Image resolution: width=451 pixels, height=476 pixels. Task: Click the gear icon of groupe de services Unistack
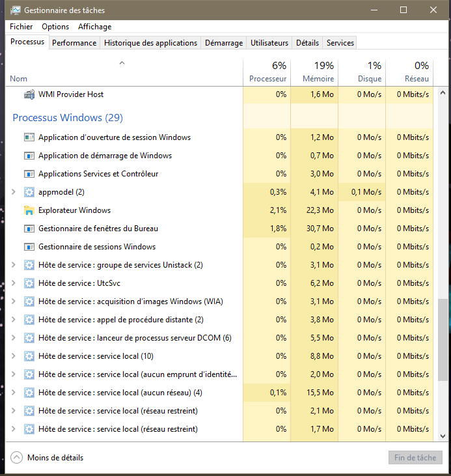coord(29,265)
